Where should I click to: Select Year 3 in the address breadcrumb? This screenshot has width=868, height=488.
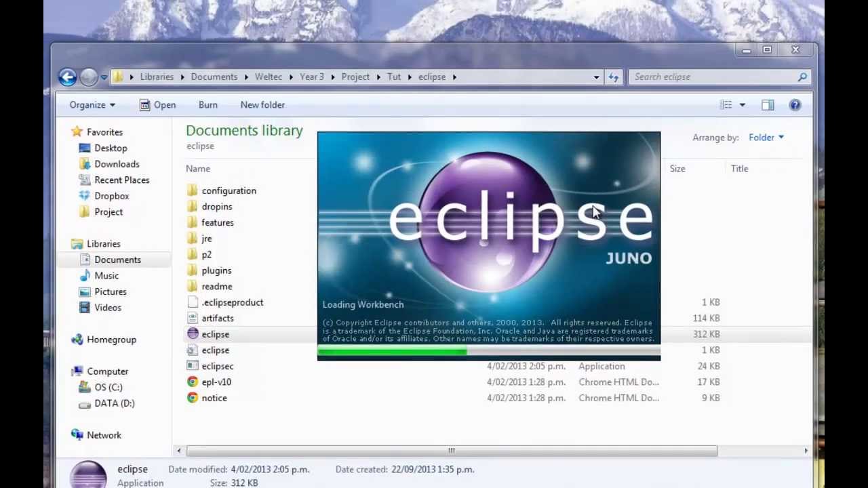point(312,77)
